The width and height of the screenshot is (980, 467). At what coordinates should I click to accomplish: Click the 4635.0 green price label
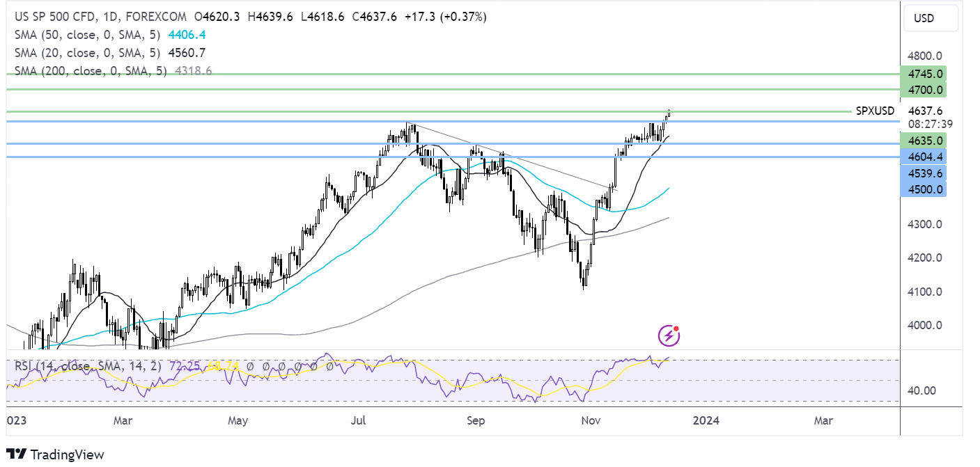click(x=923, y=140)
